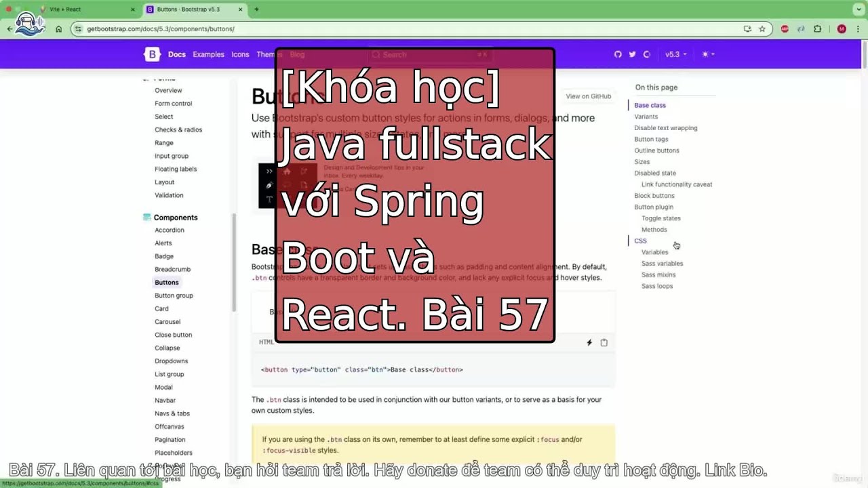
Task: Select Buttons in the sidebar
Action: (x=167, y=283)
